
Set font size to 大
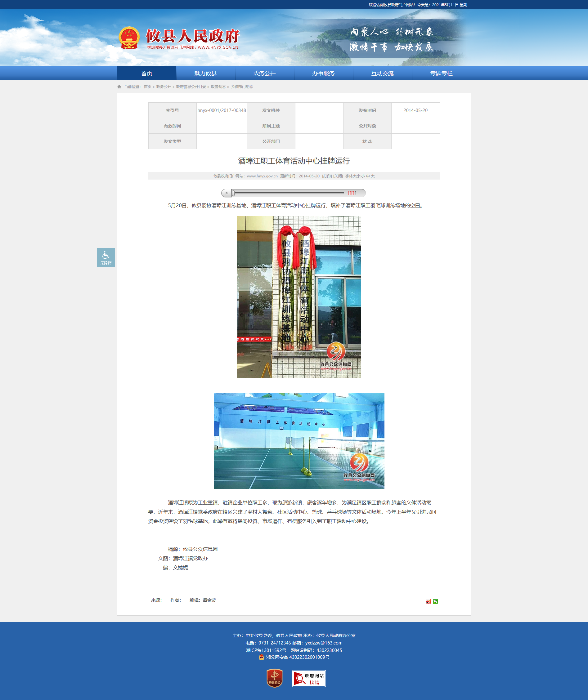[373, 176]
